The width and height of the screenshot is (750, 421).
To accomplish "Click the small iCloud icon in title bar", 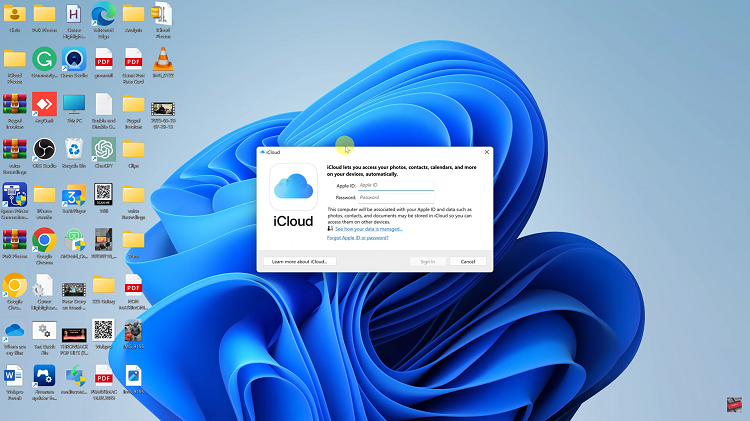I will click(x=262, y=152).
